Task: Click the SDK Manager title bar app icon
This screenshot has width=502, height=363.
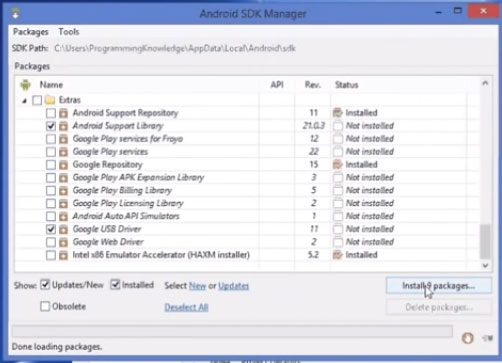Action: [x=15, y=13]
